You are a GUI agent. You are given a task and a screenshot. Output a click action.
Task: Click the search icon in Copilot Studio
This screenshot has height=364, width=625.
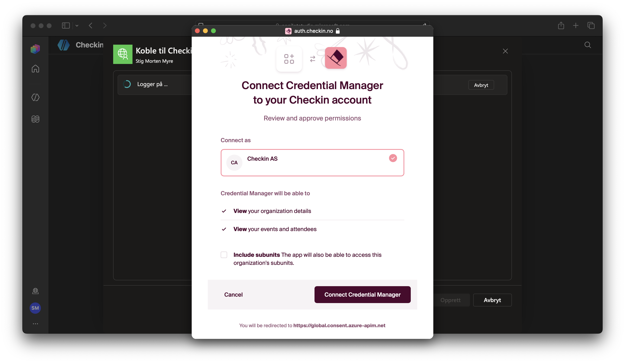[x=588, y=45]
